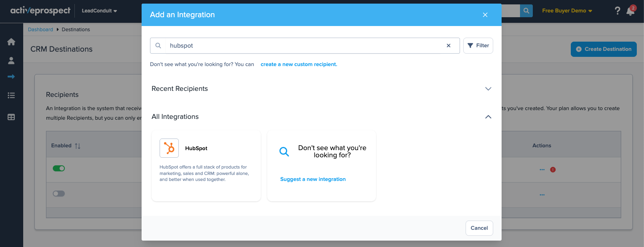Disable the green enabled toggle

[59, 169]
